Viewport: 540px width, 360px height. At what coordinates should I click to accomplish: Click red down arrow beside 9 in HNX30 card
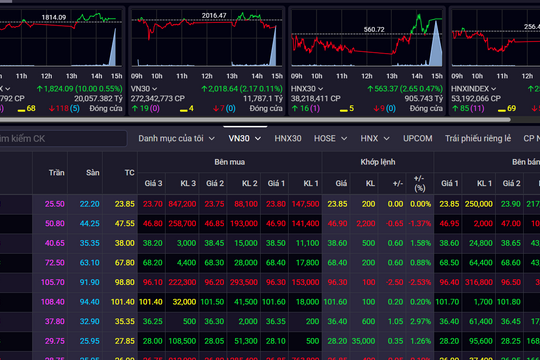376,109
